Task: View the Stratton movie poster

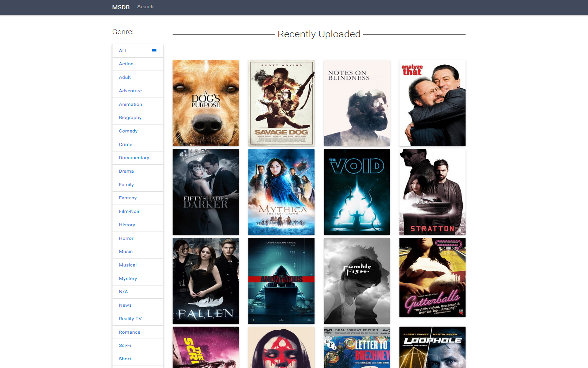Action: click(x=432, y=192)
